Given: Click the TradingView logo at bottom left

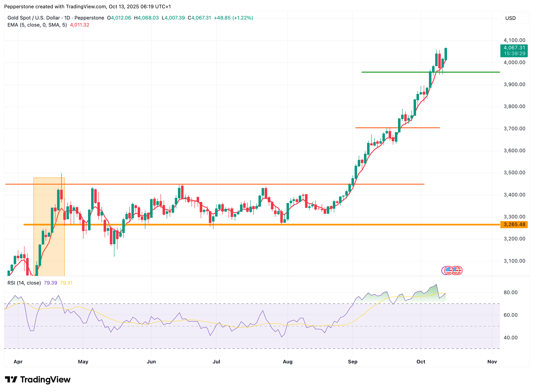Looking at the screenshot, I should (x=38, y=379).
